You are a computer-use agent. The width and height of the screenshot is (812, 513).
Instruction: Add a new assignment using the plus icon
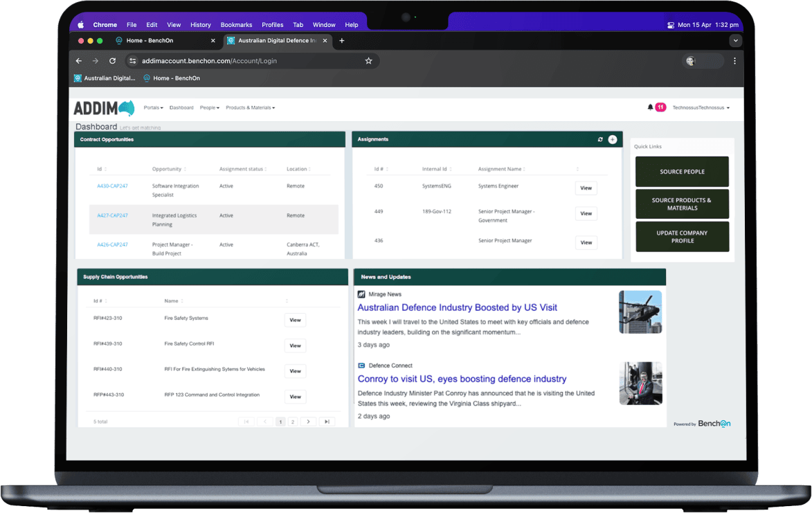coord(612,139)
